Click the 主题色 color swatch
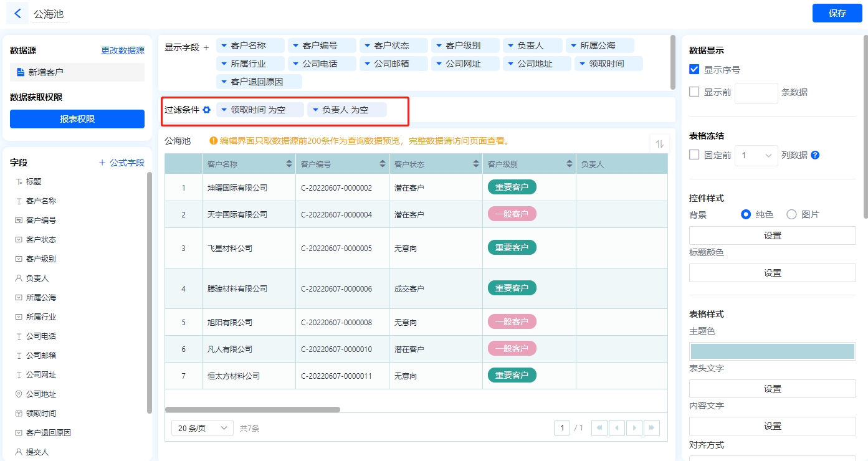This screenshot has height=461, width=868. click(x=772, y=351)
